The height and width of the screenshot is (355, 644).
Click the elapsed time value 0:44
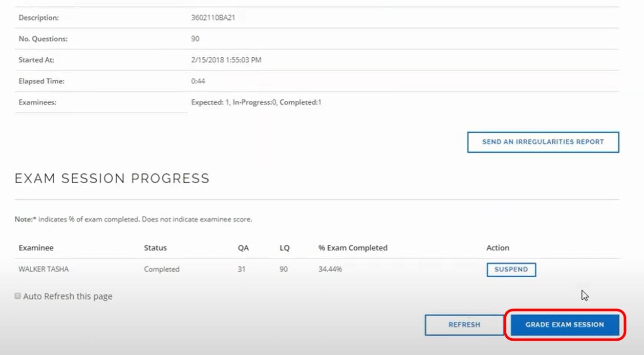click(198, 81)
